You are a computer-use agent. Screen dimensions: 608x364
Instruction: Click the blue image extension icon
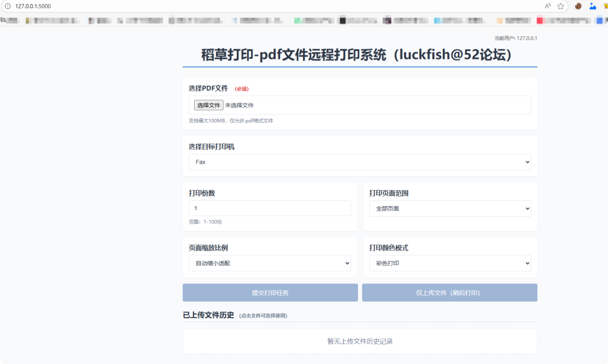point(592,6)
